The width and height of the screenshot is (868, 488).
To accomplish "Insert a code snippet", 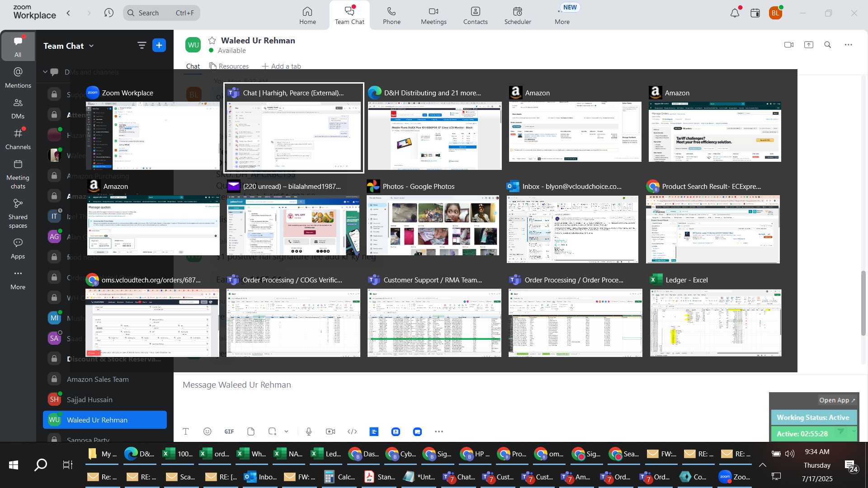I will tap(352, 432).
